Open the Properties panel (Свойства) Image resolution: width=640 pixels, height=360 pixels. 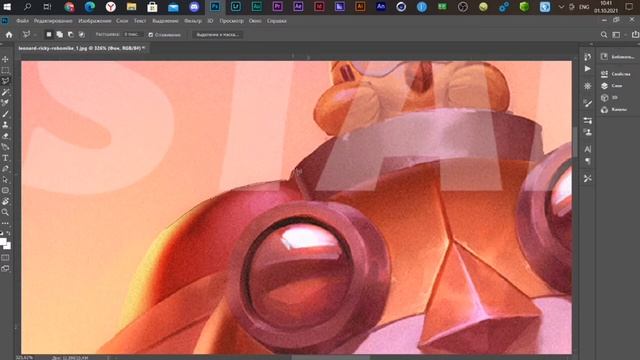(616, 74)
